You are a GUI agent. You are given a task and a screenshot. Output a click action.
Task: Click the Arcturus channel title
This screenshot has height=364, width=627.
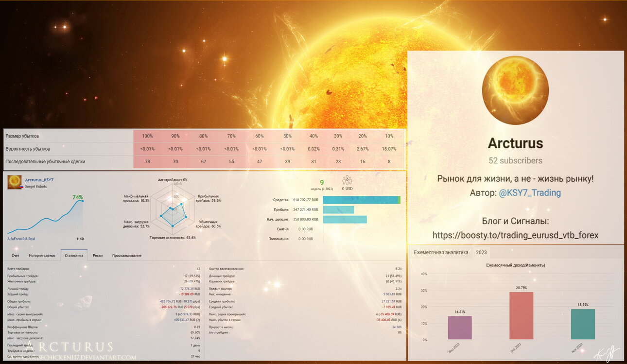(x=515, y=143)
